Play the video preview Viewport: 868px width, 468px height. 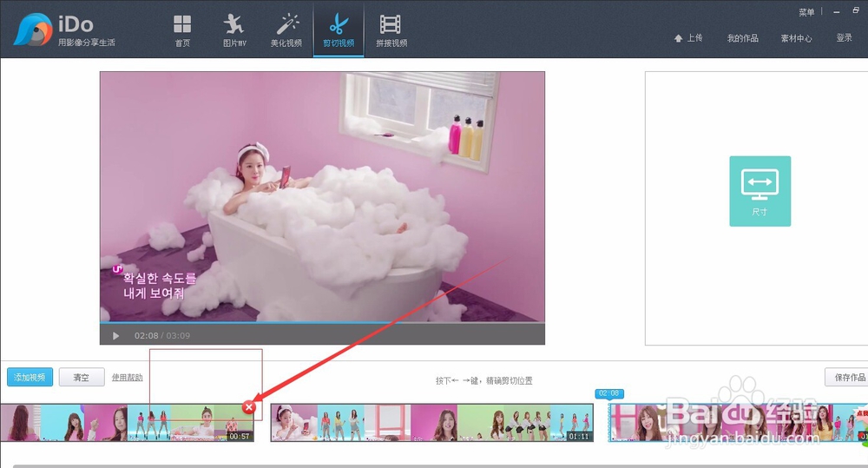click(115, 336)
